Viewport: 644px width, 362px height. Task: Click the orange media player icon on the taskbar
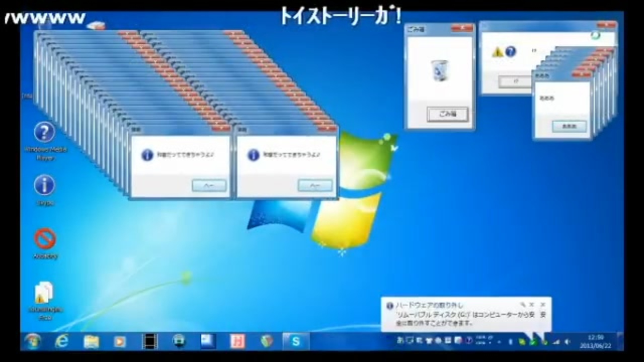[120, 341]
